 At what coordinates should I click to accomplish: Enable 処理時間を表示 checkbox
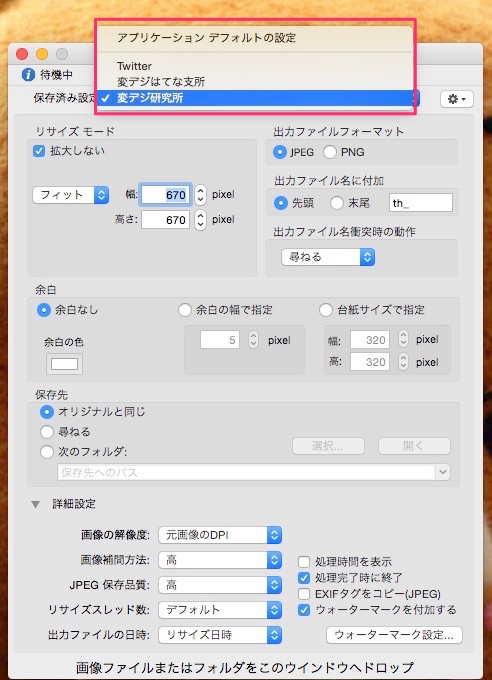point(304,562)
